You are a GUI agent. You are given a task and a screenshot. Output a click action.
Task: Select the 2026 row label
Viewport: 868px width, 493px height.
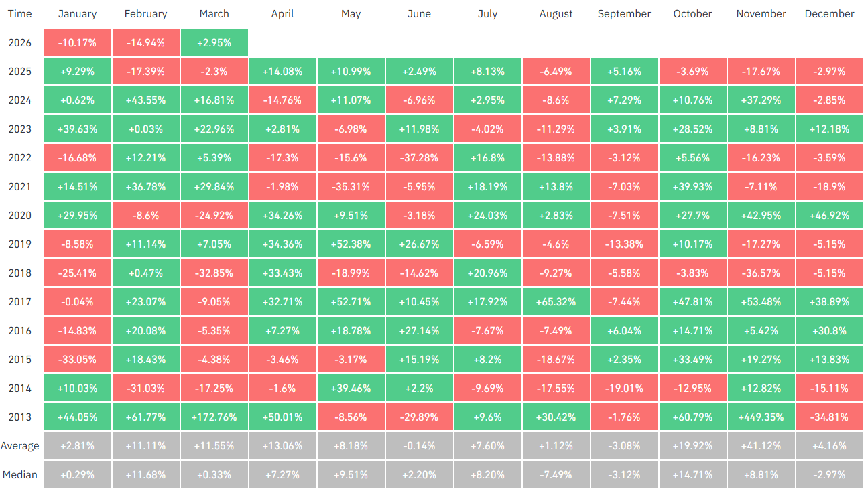tap(20, 43)
